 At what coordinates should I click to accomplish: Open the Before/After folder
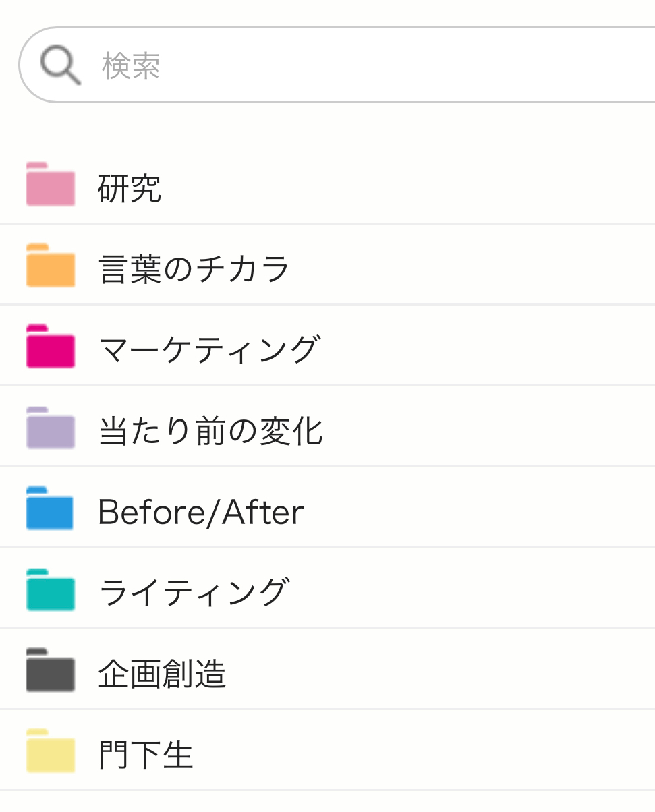pos(327,508)
